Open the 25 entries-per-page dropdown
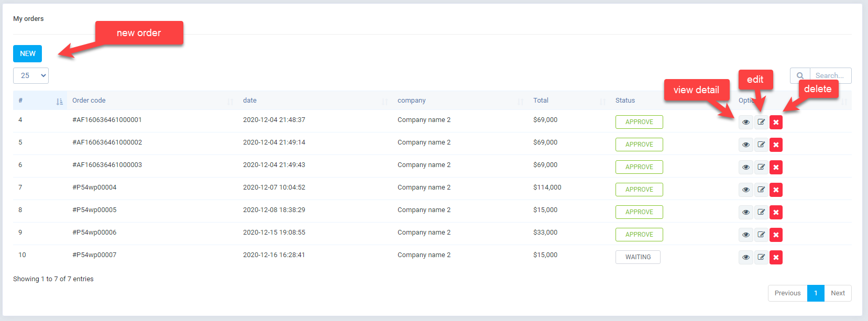 (31, 75)
